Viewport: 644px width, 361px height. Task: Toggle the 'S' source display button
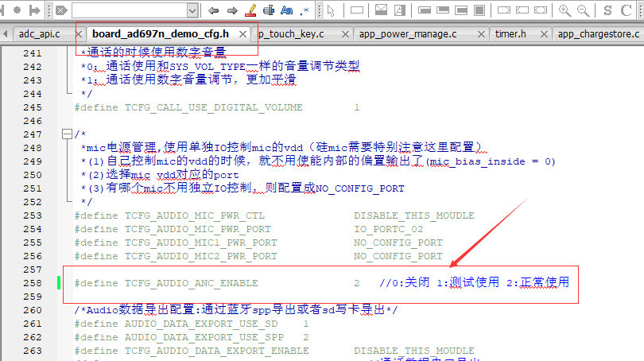point(608,10)
